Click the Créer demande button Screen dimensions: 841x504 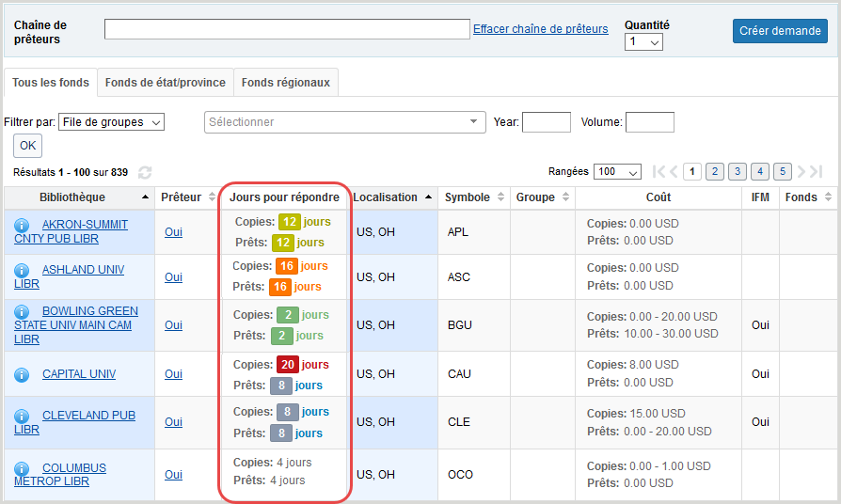(780, 31)
